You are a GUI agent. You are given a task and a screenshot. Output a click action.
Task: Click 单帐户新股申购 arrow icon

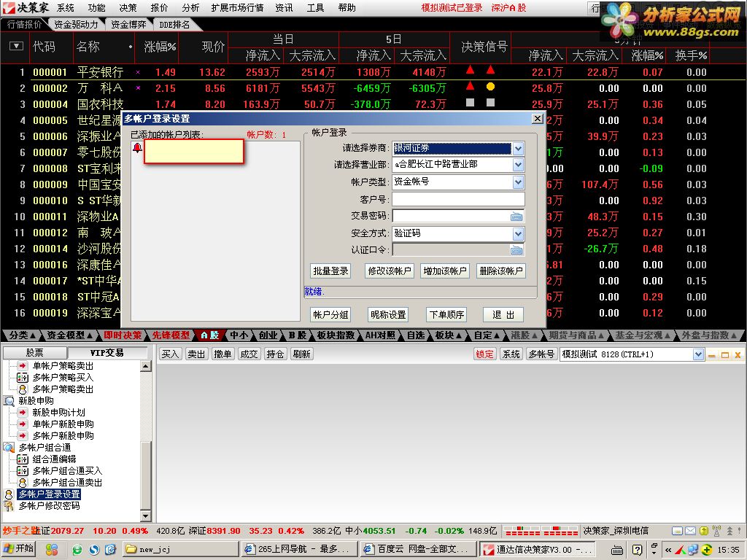(23, 424)
